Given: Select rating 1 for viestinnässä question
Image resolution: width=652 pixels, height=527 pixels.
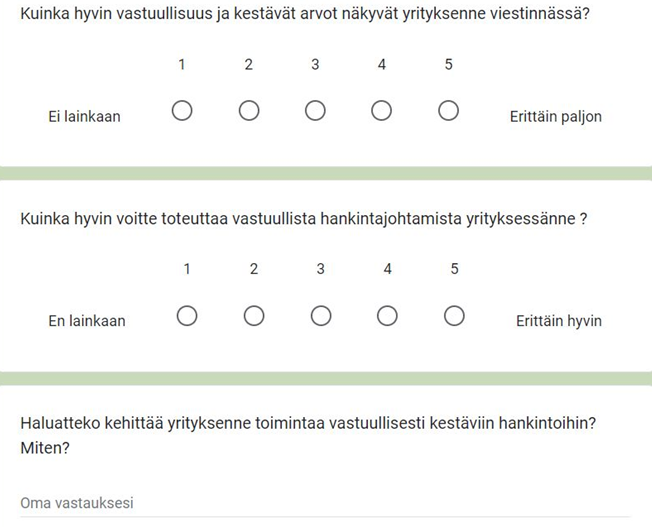Looking at the screenshot, I should [x=182, y=111].
